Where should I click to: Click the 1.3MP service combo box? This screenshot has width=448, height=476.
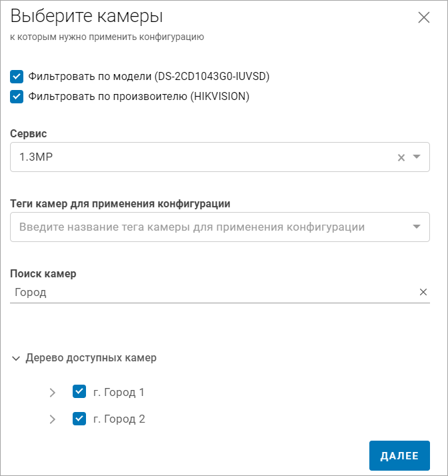coord(200,157)
